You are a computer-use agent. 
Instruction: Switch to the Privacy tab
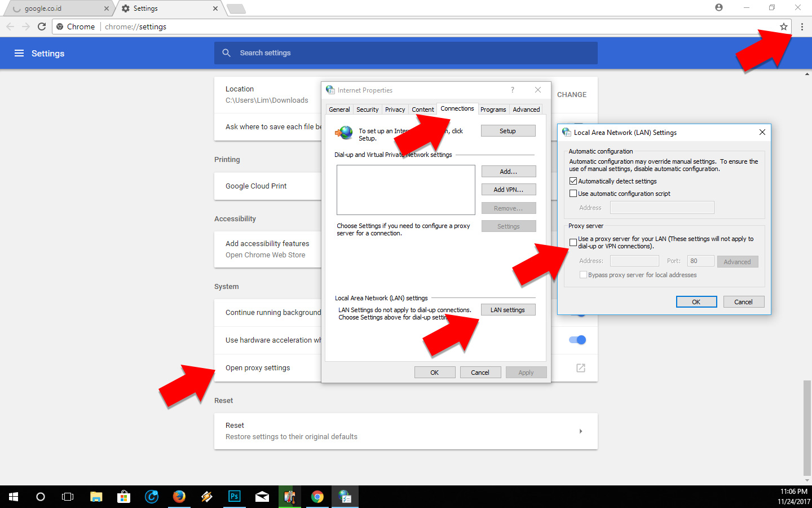click(395, 109)
